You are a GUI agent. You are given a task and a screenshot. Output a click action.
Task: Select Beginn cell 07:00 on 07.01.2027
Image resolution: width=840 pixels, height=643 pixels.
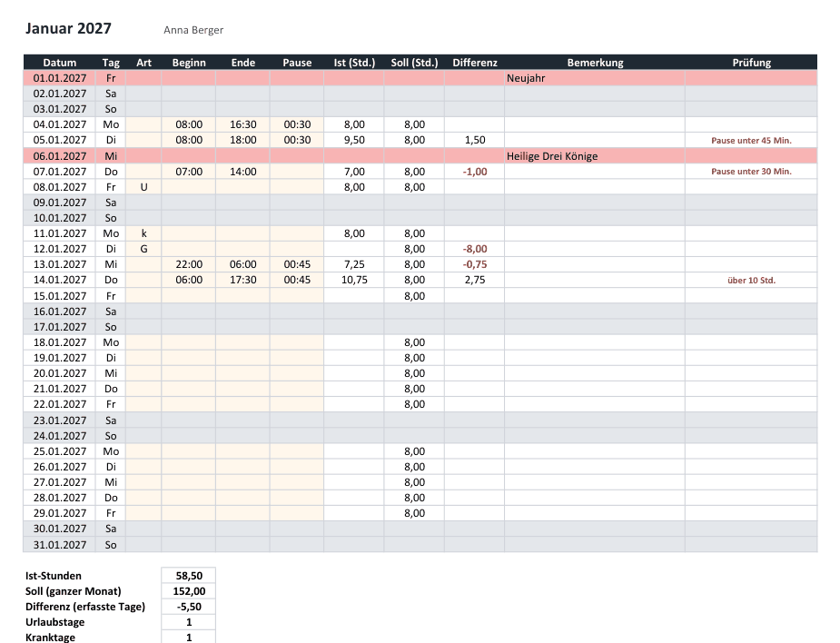[189, 172]
